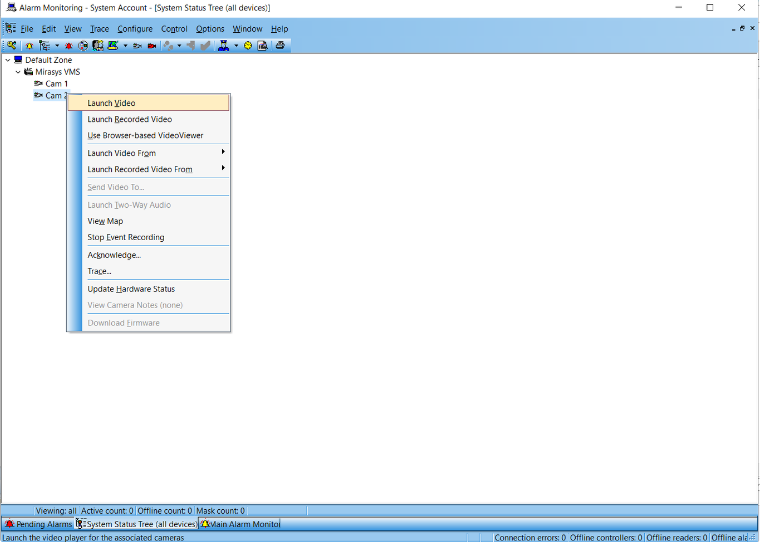Switch to the Main Alarm Monitor tab
Screen dimensions: 760x543
point(240,524)
